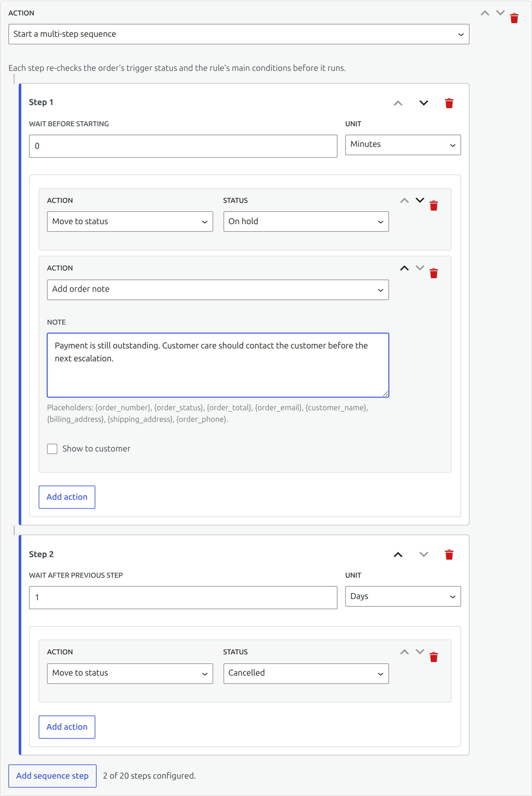The height and width of the screenshot is (796, 532).
Task: Click Add action button in Step 1
Action: click(x=67, y=497)
